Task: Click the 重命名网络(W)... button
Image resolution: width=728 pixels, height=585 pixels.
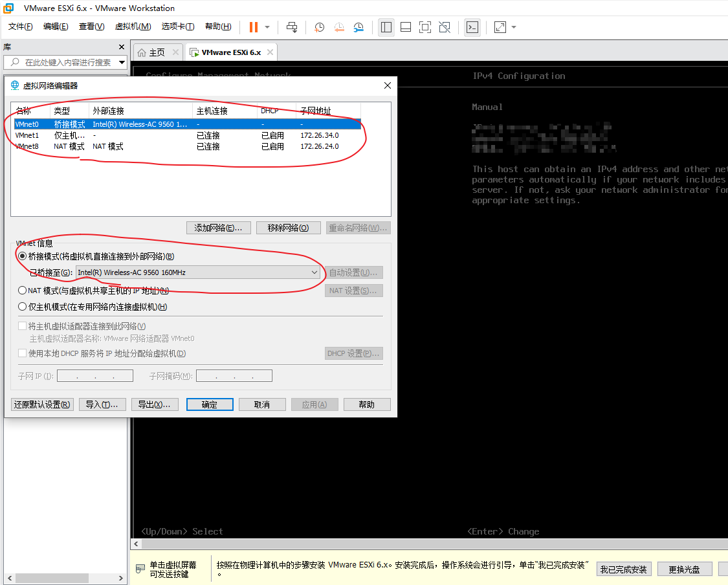Action: [358, 228]
